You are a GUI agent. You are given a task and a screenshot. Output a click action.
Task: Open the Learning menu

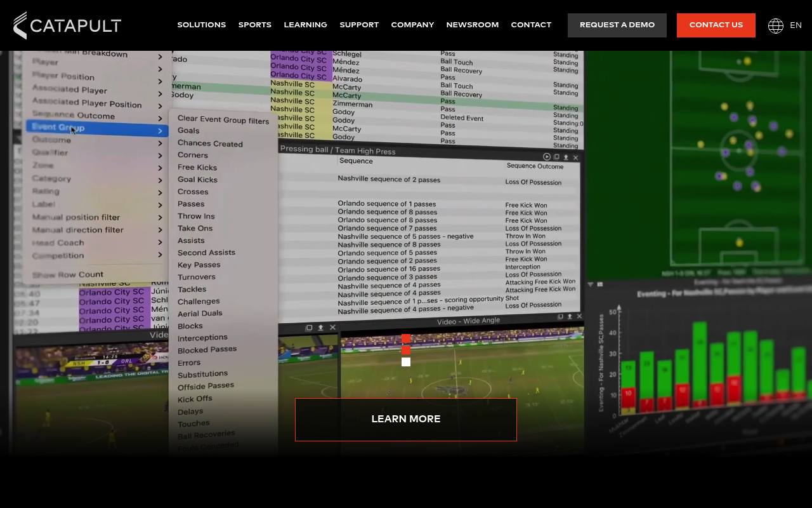click(306, 25)
